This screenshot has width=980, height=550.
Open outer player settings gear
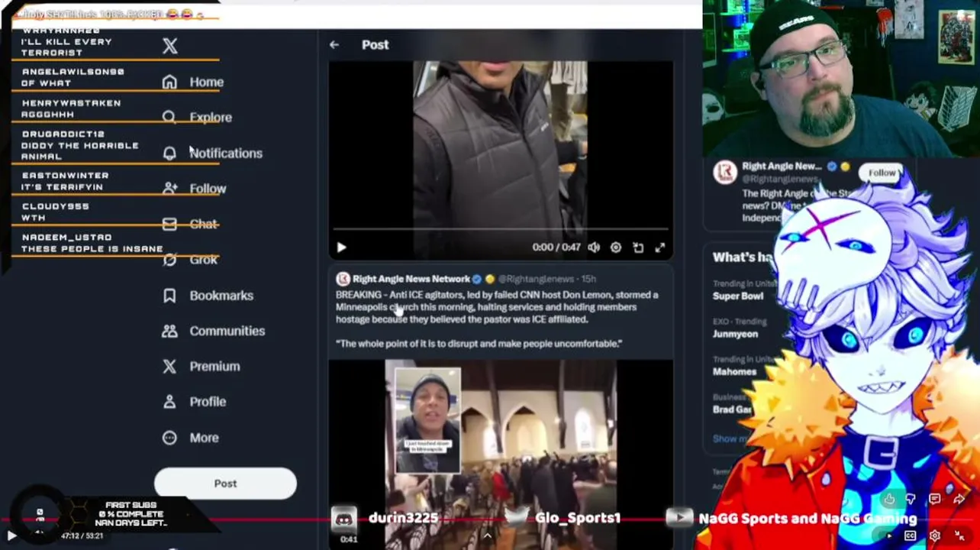click(x=935, y=536)
